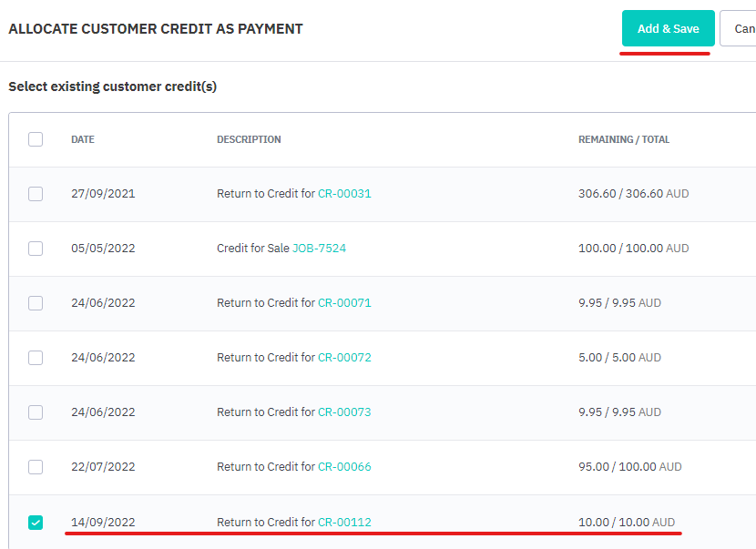Open the CR-00112 credit link

344,522
